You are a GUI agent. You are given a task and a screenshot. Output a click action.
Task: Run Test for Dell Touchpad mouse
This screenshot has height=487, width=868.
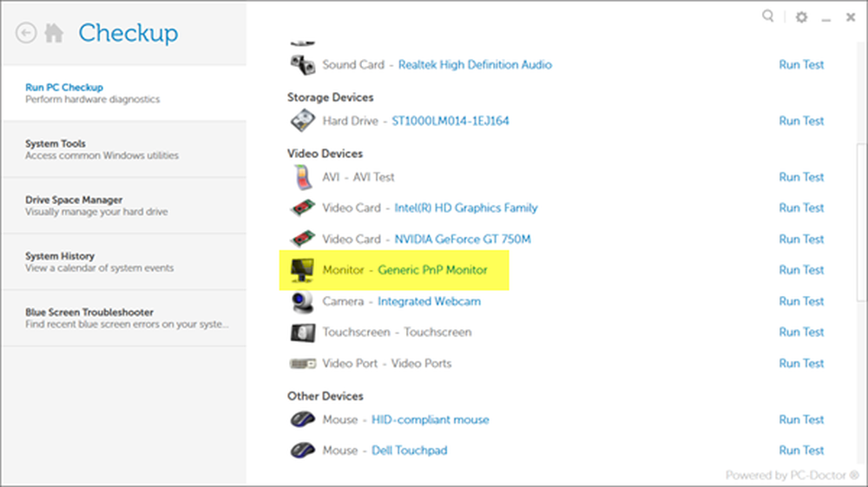coord(801,451)
